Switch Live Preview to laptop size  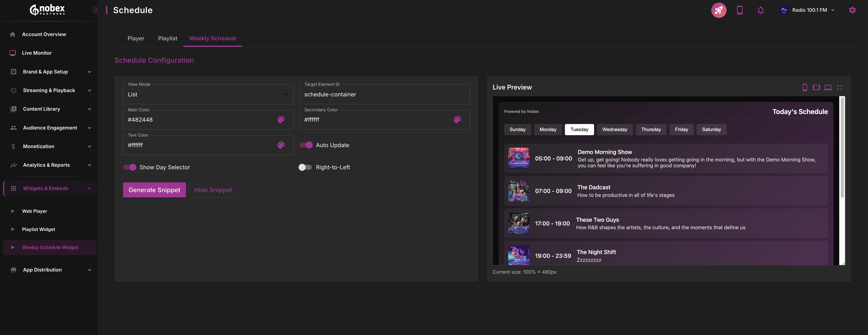[828, 88]
